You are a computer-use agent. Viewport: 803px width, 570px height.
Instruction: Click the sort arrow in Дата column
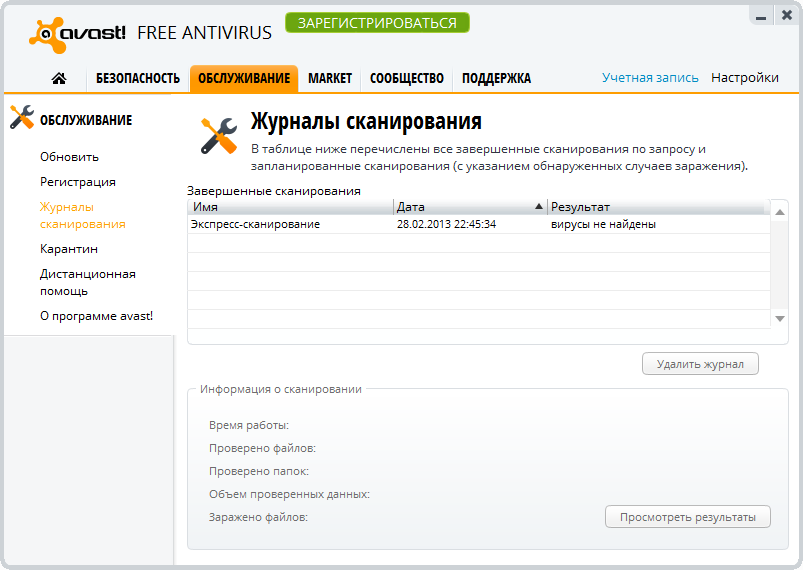538,206
